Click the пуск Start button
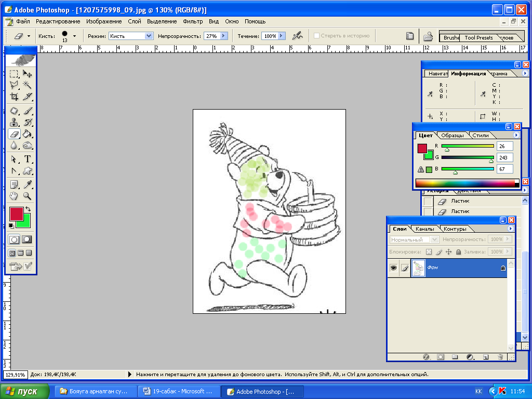 pos(25,392)
